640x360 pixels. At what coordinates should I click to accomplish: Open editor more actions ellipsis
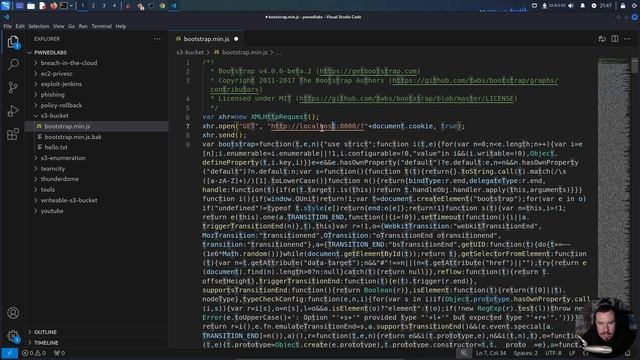click(x=627, y=39)
